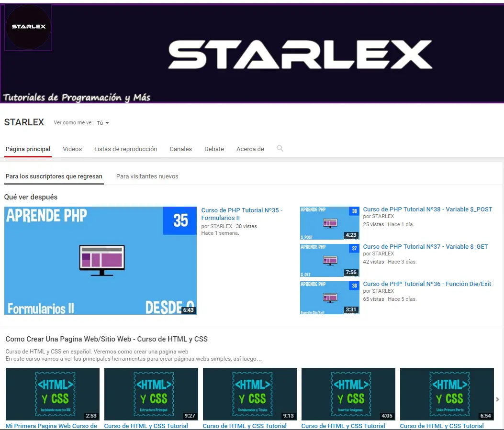Image resolution: width=504 pixels, height=430 pixels.
Task: Click 'por STARLEX' under the Nº37 video
Action: pos(378,254)
